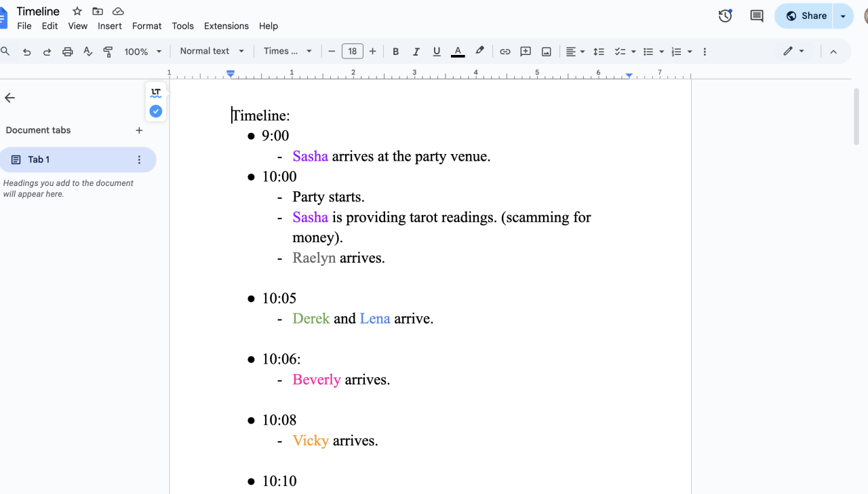Toggle italic formatting
This screenshot has width=868, height=494.
(416, 52)
